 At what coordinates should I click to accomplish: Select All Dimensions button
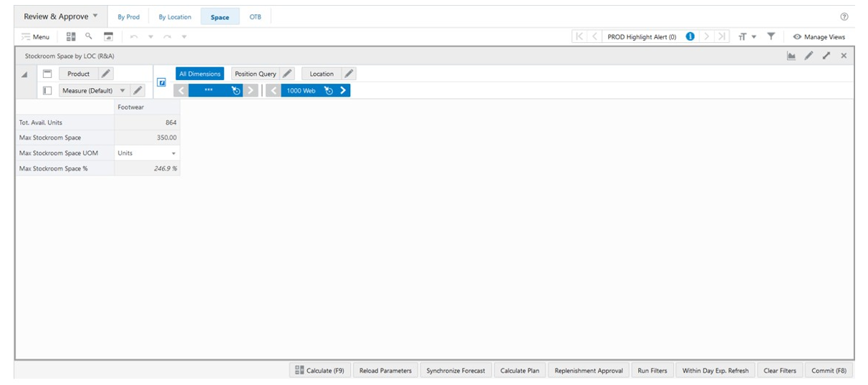[200, 74]
